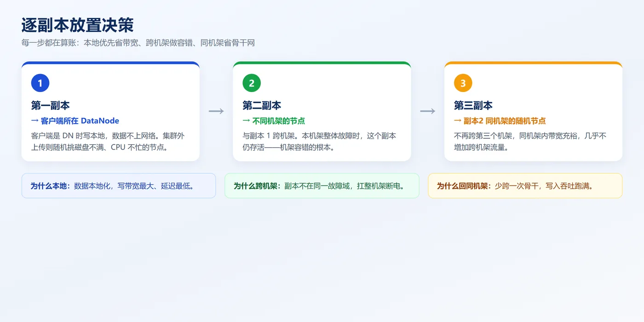Image resolution: width=644 pixels, height=322 pixels.
Task: Select the heading 第二副本
Action: [x=262, y=105]
